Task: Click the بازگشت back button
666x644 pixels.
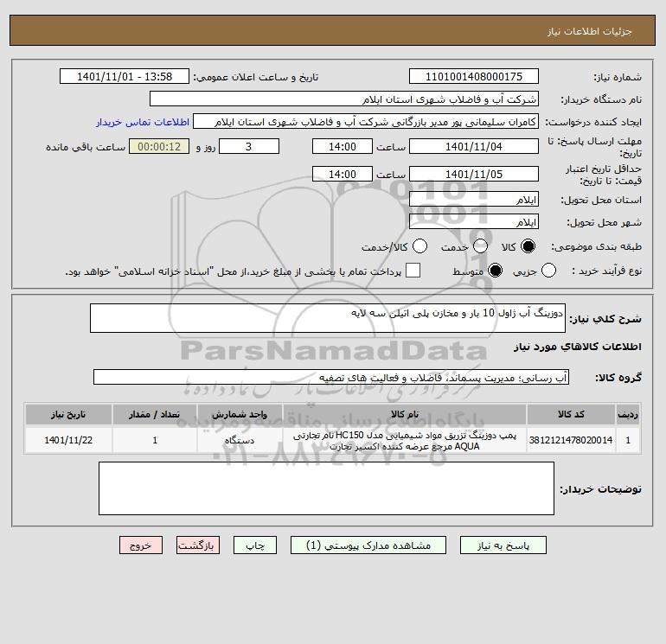Action: tap(198, 545)
